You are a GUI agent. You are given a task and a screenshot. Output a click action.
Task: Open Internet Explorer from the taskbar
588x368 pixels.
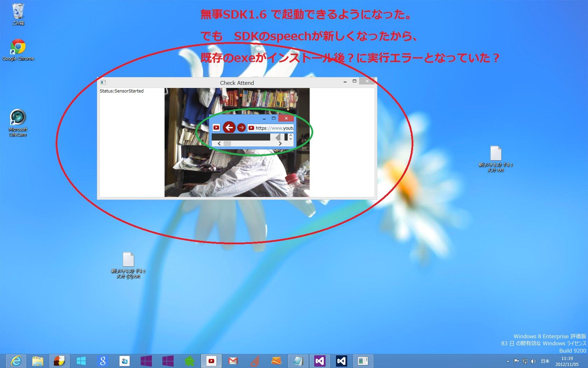16,361
